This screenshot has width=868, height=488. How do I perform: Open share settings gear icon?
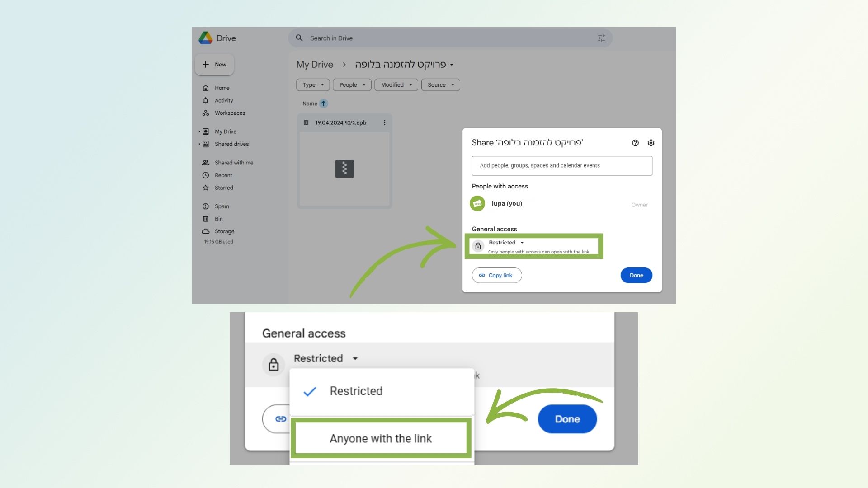pyautogui.click(x=651, y=143)
